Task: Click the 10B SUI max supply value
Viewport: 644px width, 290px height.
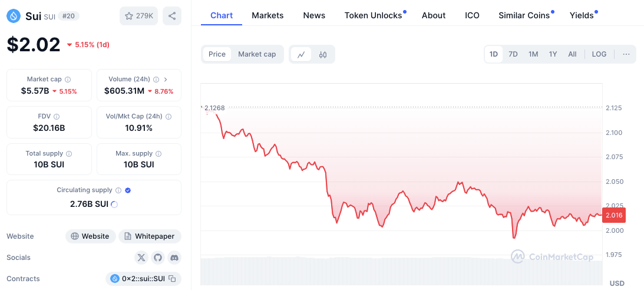Action: pos(139,164)
